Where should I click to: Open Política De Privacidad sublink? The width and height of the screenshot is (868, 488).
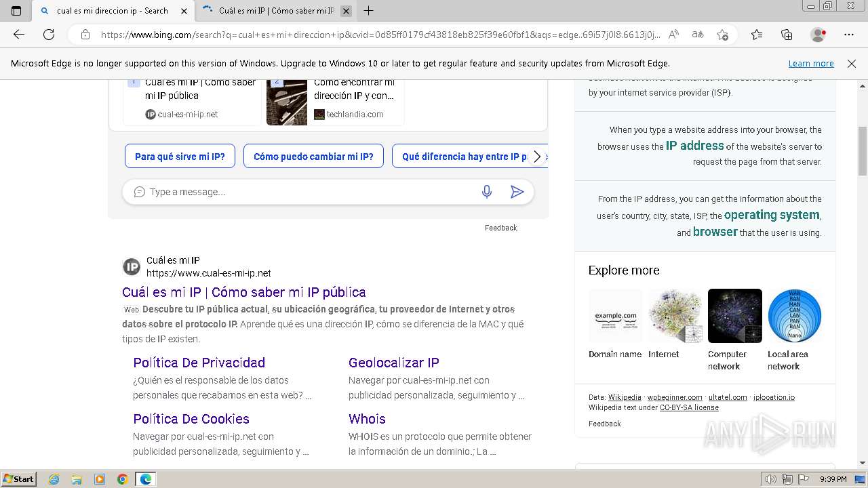point(199,363)
